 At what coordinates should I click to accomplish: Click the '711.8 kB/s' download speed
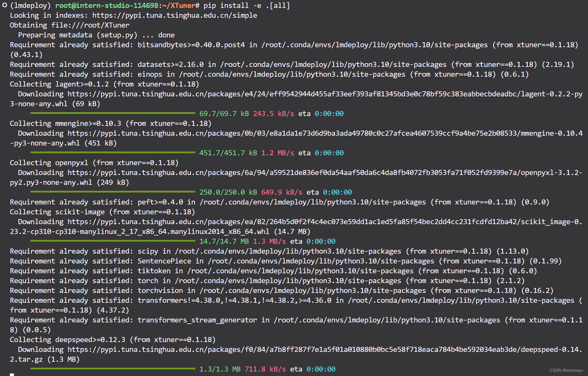[265, 369]
